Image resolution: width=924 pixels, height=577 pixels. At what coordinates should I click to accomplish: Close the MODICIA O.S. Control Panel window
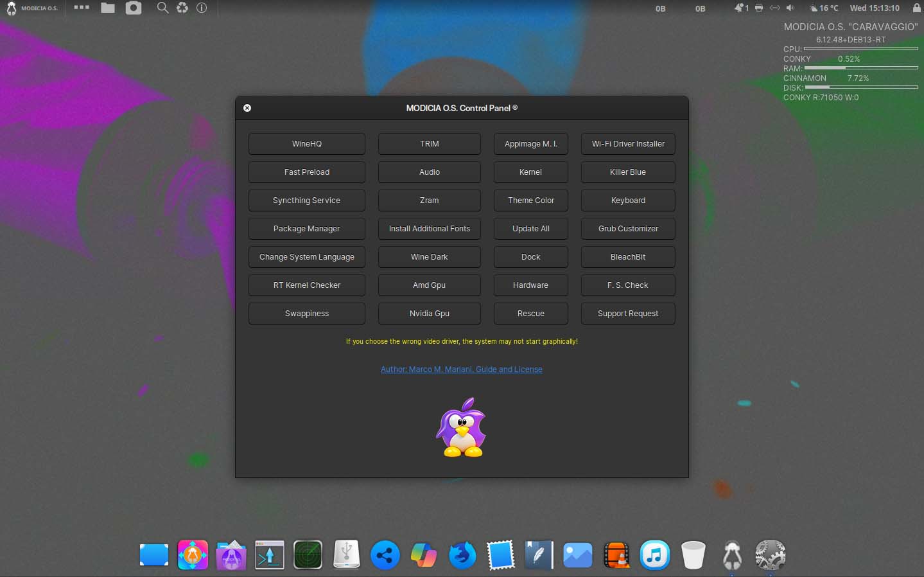pyautogui.click(x=247, y=108)
